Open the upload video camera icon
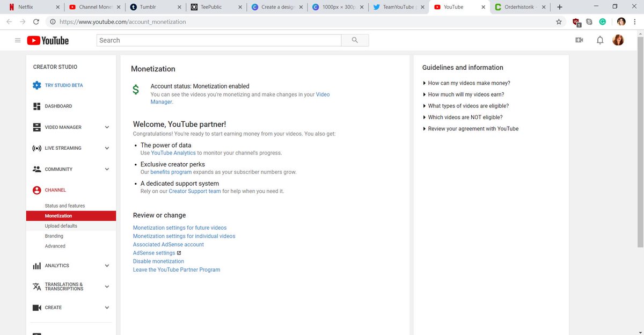The width and height of the screenshot is (644, 335). (x=579, y=40)
